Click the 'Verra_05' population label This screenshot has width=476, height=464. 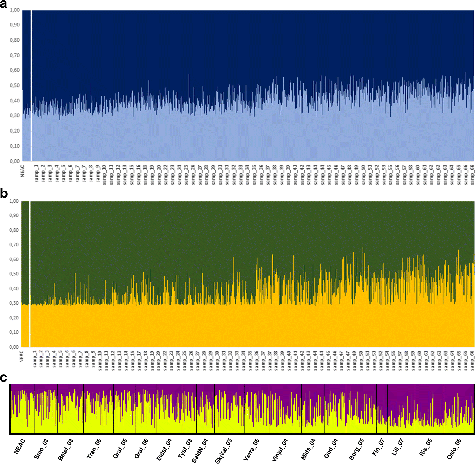pyautogui.click(x=251, y=449)
